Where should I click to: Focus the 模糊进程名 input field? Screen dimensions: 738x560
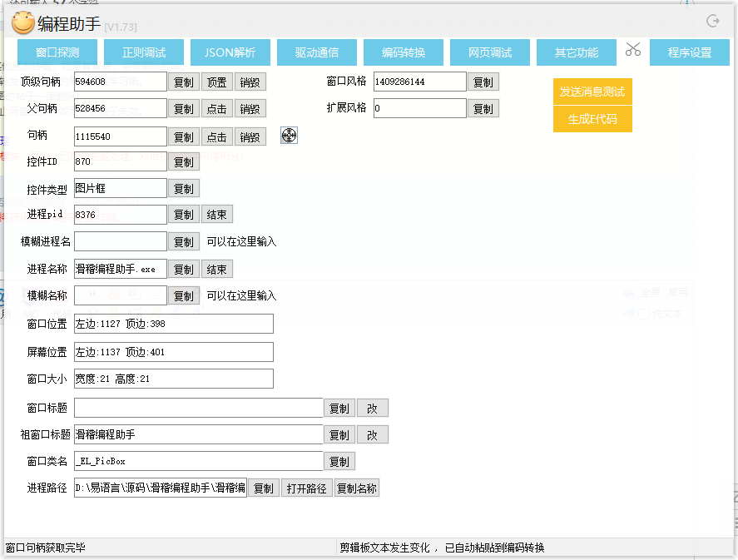point(121,241)
